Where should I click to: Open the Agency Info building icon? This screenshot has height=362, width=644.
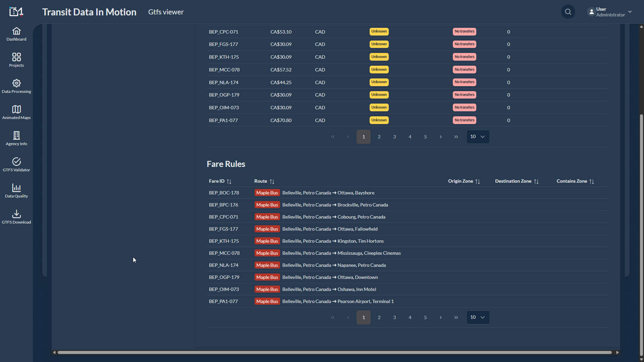pos(16,136)
